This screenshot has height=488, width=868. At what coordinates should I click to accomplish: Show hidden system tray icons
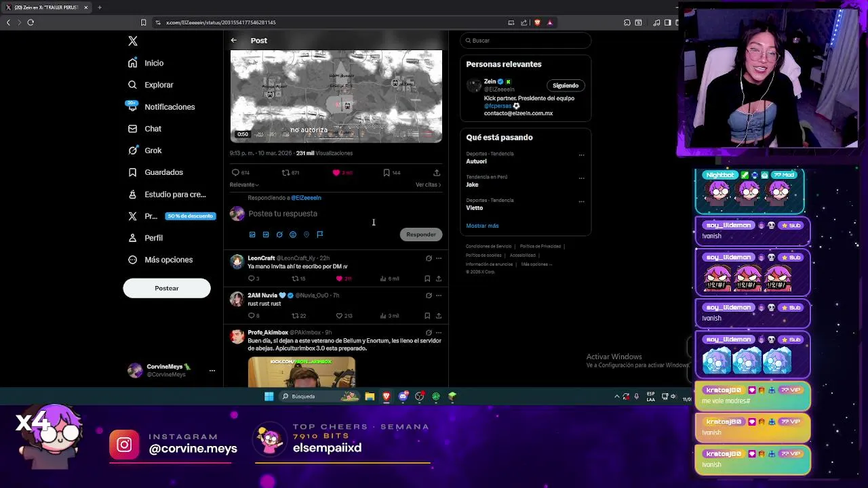pyautogui.click(x=617, y=396)
